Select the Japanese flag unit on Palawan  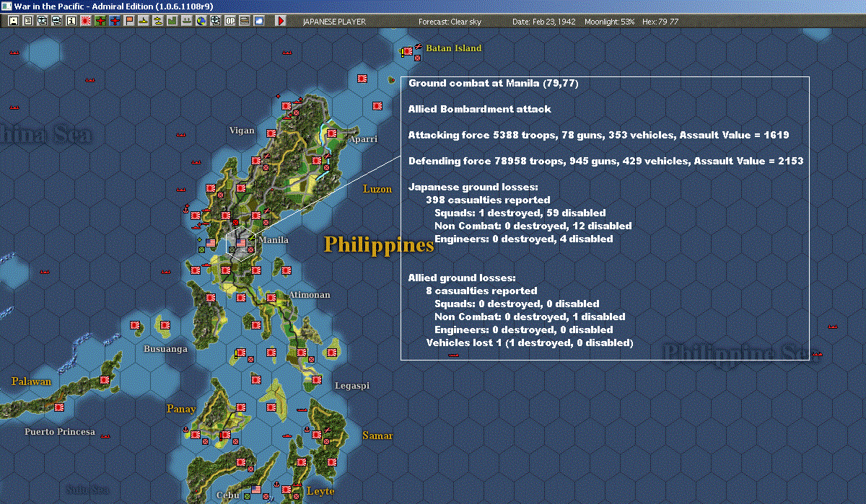point(104,379)
